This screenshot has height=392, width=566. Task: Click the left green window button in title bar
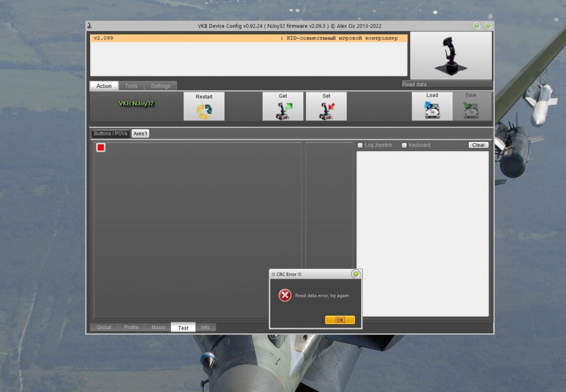477,25
